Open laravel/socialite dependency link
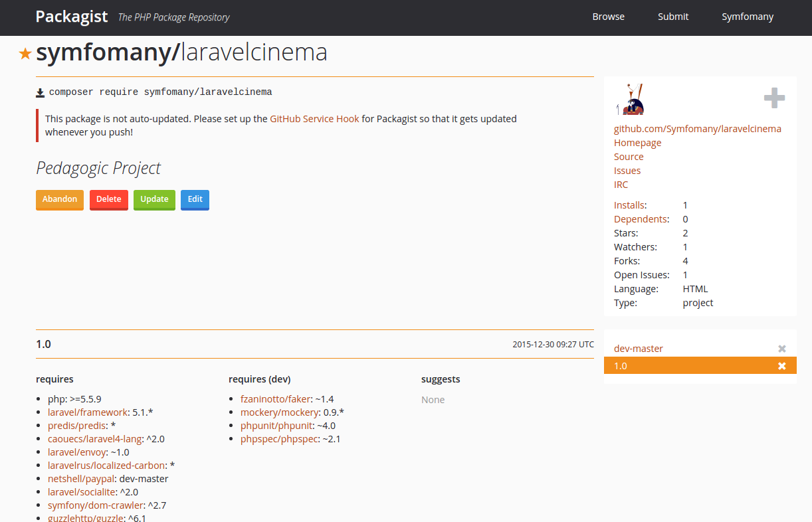The width and height of the screenshot is (812, 522). coord(81,492)
